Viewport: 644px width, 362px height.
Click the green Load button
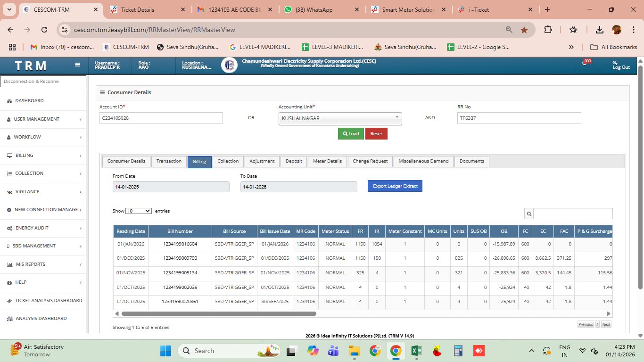coord(351,134)
